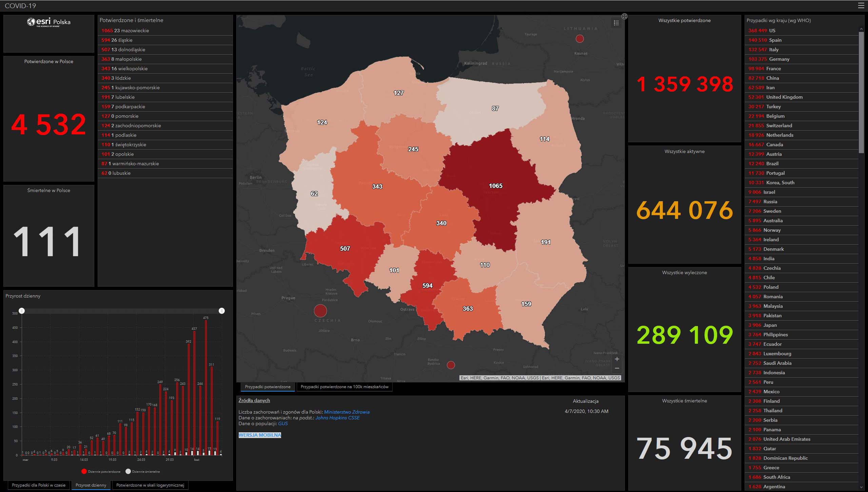Zoom in on the map
The width and height of the screenshot is (868, 492).
click(617, 359)
